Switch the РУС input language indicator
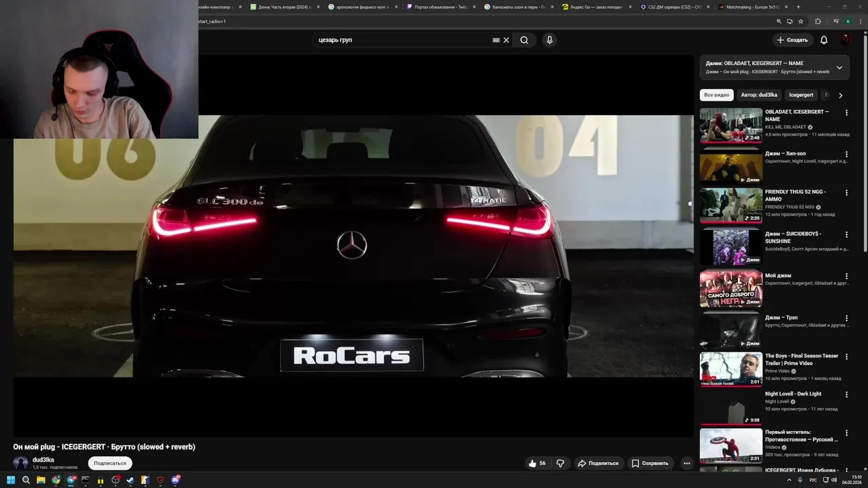Image resolution: width=868 pixels, height=488 pixels. pyautogui.click(x=813, y=480)
